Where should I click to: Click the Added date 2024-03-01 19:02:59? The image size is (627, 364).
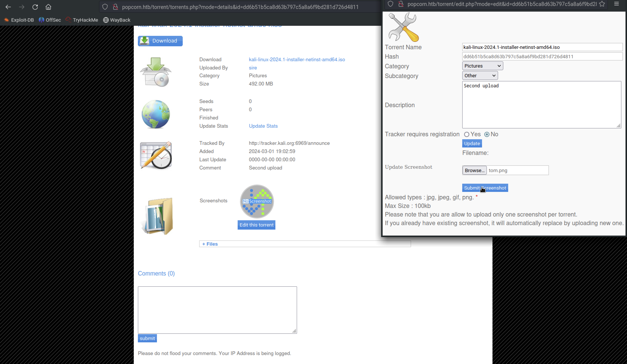[272, 151]
